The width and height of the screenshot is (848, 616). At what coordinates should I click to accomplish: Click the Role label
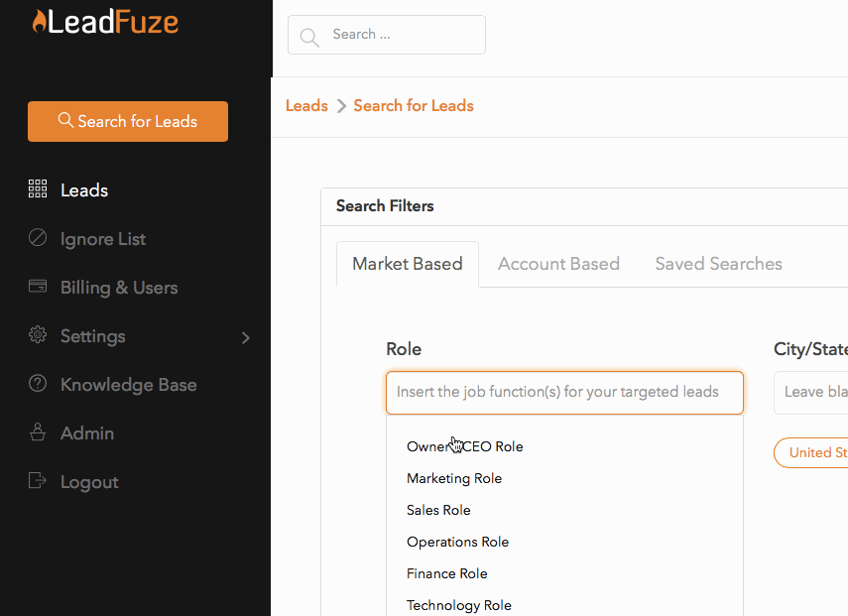404,349
